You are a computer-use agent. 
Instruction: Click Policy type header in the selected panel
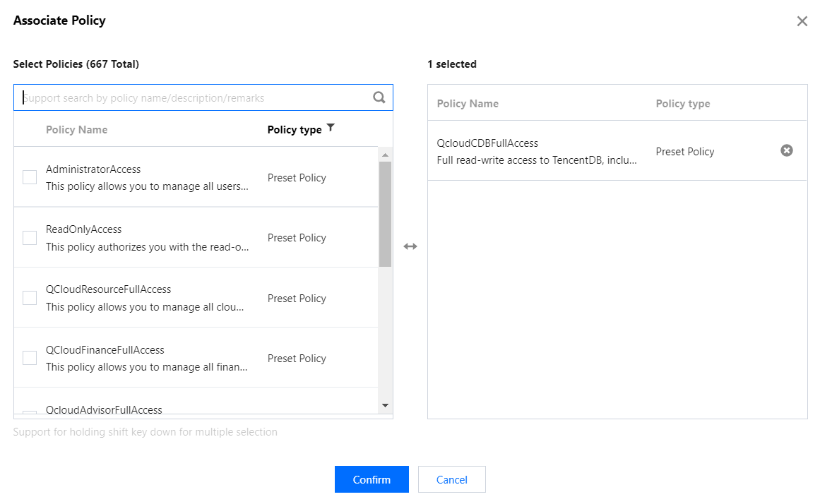coord(682,104)
